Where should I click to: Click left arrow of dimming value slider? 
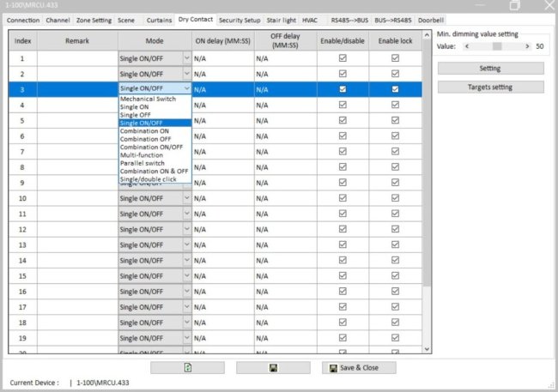pyautogui.click(x=466, y=46)
